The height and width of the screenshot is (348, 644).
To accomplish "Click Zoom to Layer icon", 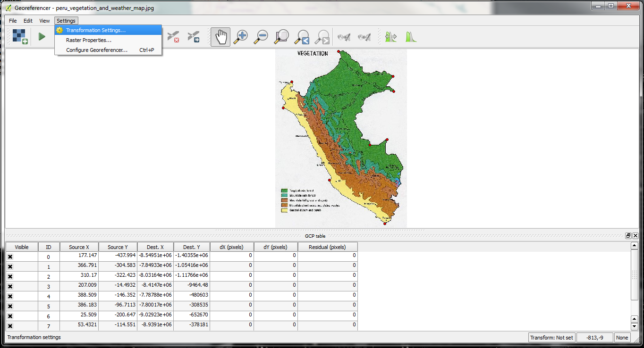I will click(281, 37).
